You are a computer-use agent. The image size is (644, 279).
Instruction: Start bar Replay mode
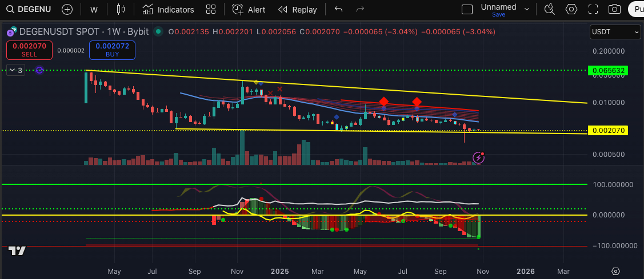297,10
